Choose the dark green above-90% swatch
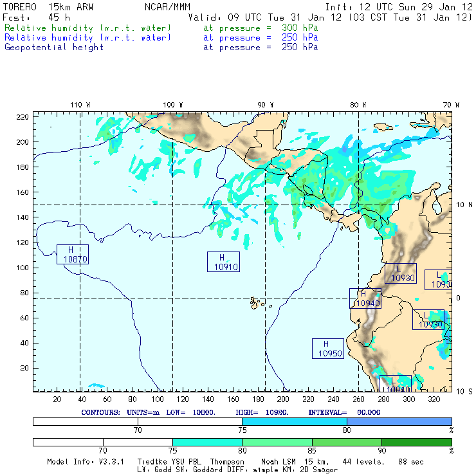The height and width of the screenshot is (476, 476). [417, 442]
